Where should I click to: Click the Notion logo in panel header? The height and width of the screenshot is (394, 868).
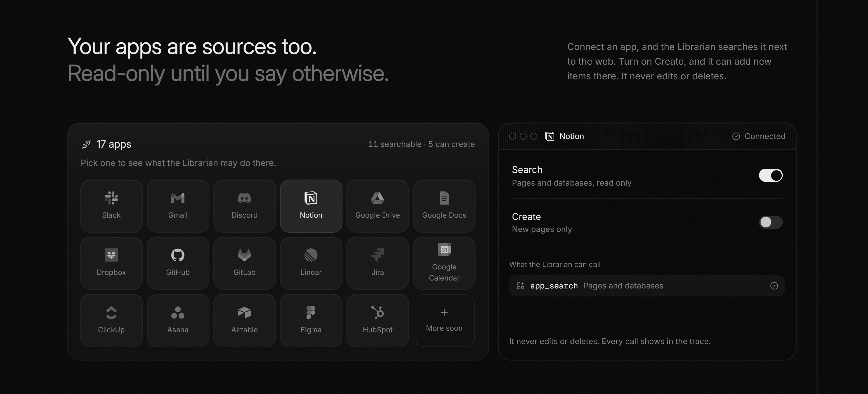(550, 136)
